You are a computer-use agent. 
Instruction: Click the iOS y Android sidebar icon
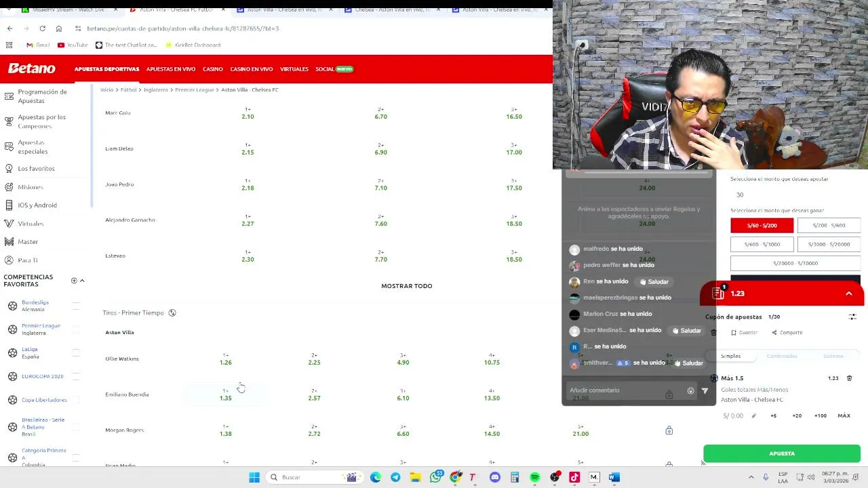coord(9,205)
